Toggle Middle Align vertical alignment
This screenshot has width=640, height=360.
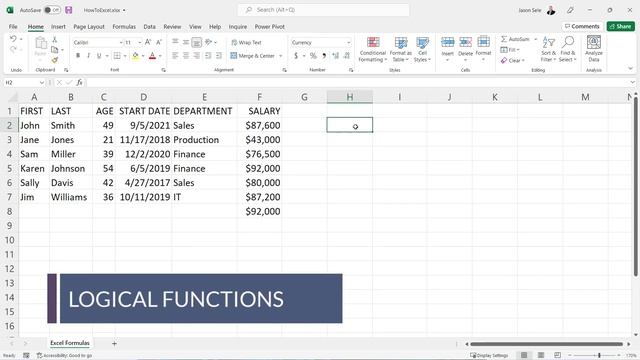[x=186, y=42]
